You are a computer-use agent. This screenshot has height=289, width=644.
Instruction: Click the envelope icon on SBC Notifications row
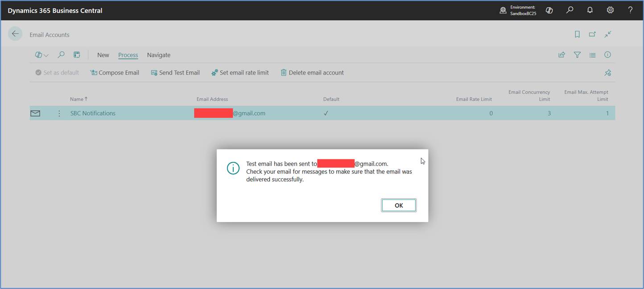pos(35,113)
